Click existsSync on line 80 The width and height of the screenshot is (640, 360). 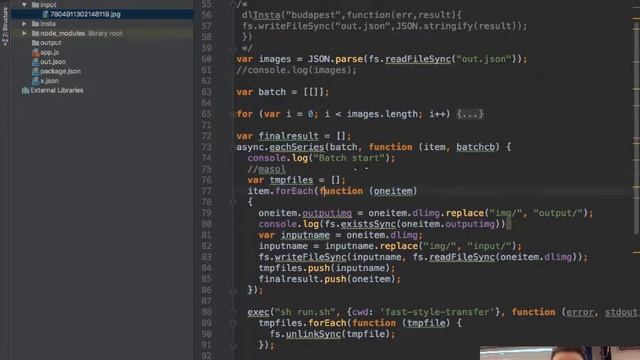click(368, 224)
